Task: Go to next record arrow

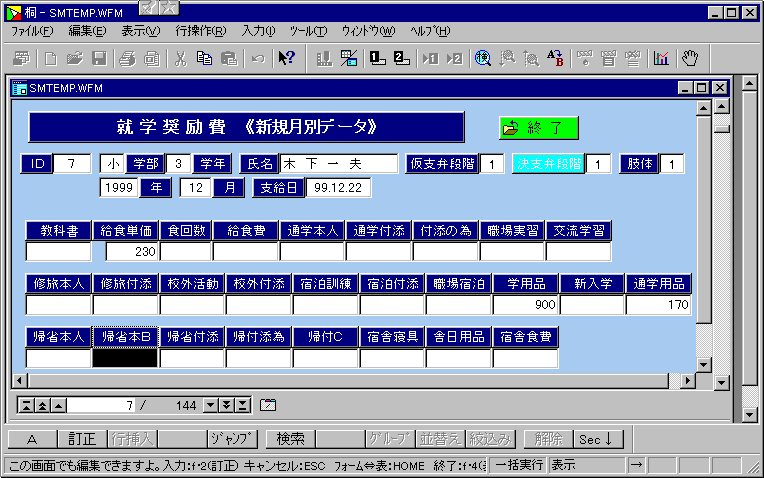Action: pos(211,405)
